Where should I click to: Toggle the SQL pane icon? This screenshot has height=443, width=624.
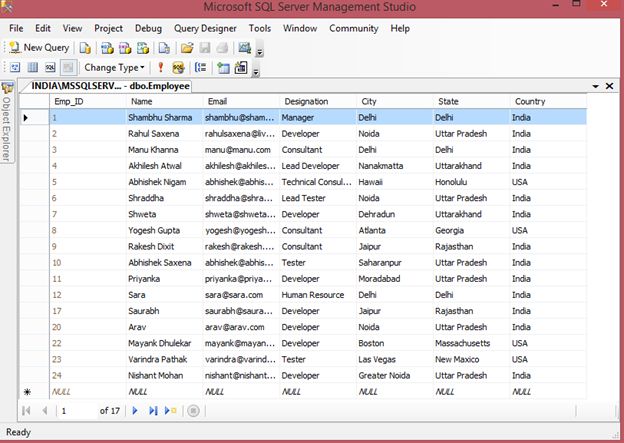49,68
